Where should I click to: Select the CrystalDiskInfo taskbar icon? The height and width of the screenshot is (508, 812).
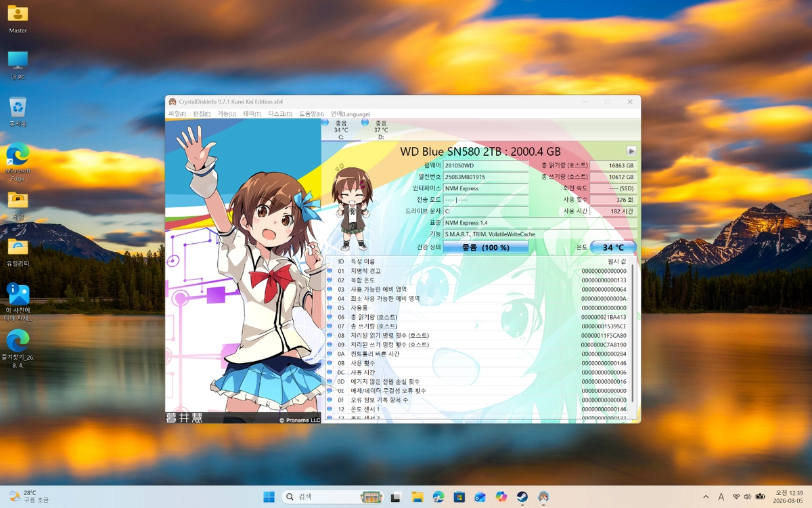(543, 496)
